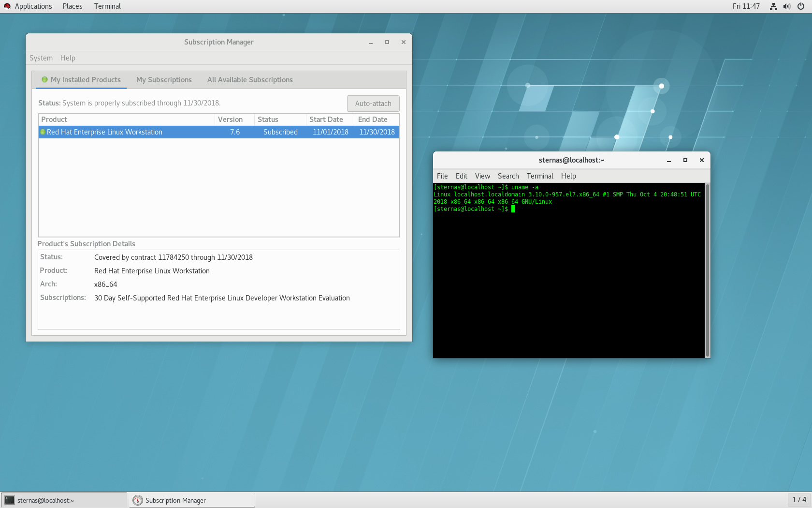812x508 pixels.
Task: Click the Red Hat logo icon
Action: click(7, 6)
